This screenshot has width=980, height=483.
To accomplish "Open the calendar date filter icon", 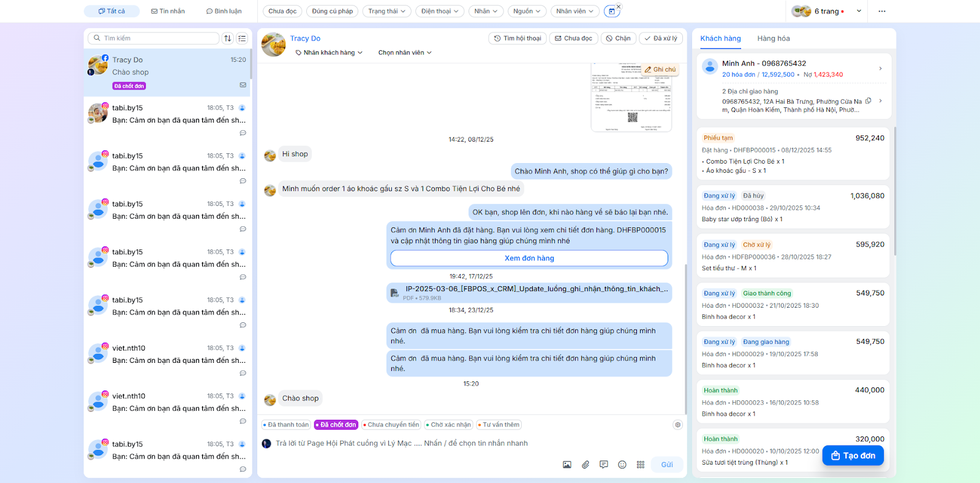I will [611, 11].
